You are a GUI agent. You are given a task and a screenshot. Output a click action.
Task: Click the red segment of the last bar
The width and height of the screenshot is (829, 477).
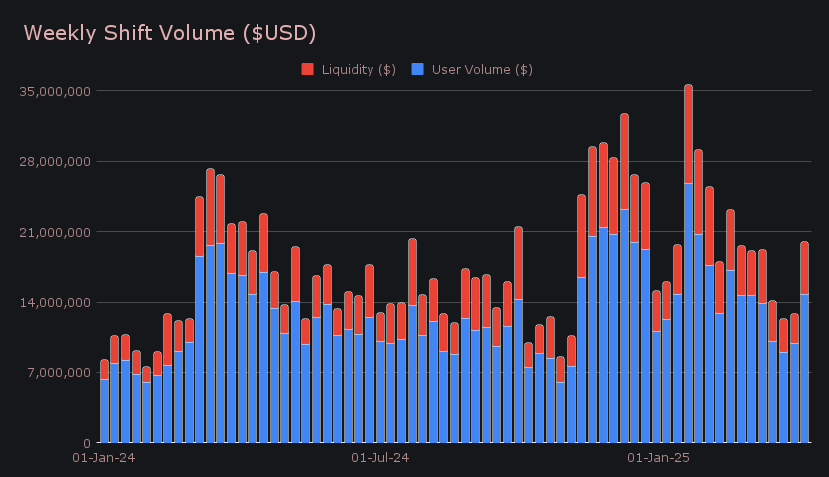point(804,268)
